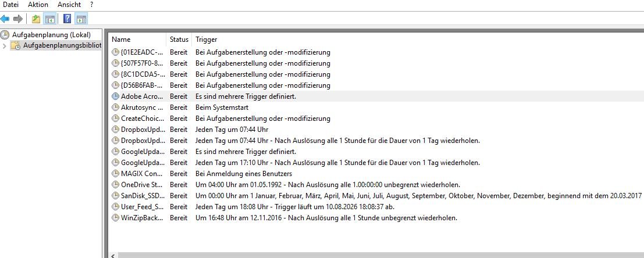
Task: Click clock icon of SanDisk_SSD... task
Action: (115, 196)
